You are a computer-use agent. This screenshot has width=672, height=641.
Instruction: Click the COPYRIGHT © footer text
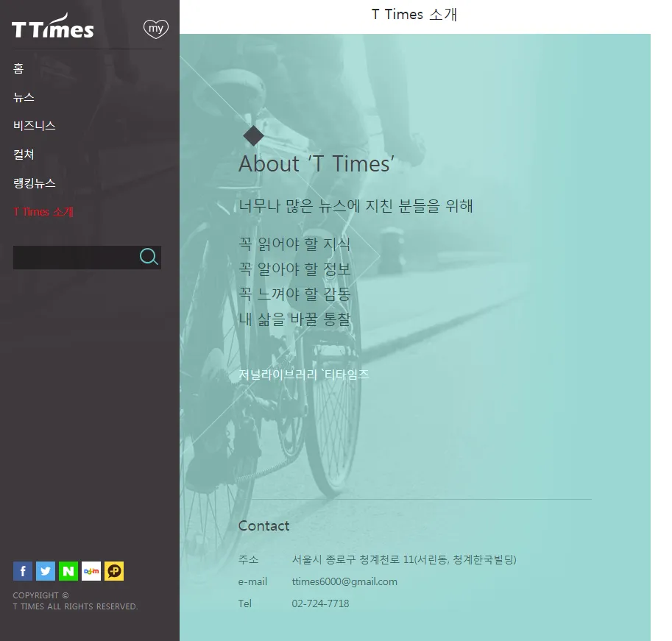coord(40,595)
